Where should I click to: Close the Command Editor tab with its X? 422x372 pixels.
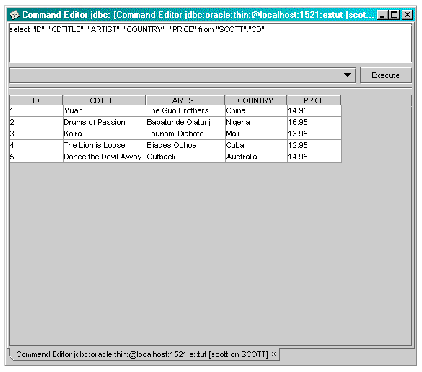(273, 354)
